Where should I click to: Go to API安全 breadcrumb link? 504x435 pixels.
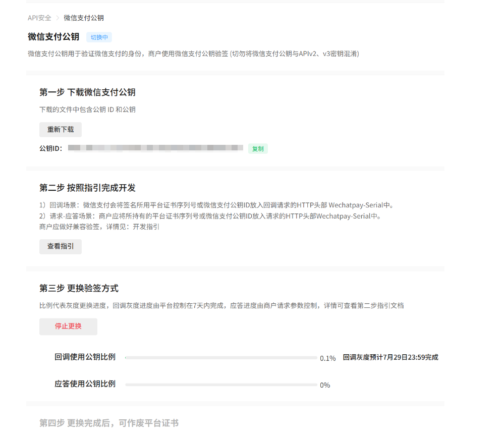(39, 18)
